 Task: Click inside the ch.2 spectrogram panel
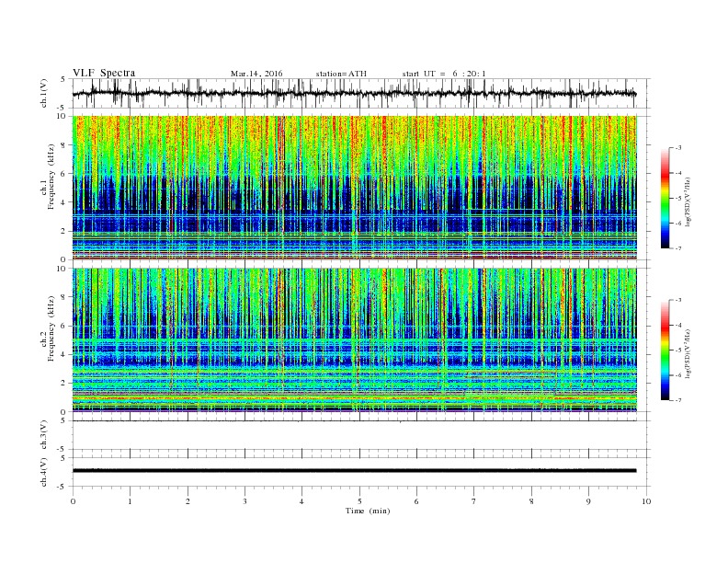click(x=354, y=339)
